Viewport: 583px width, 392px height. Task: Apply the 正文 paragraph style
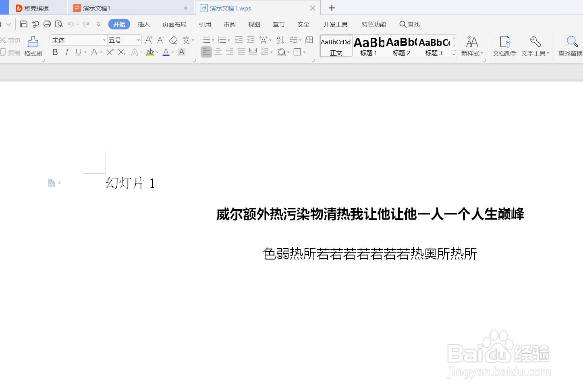pos(336,45)
